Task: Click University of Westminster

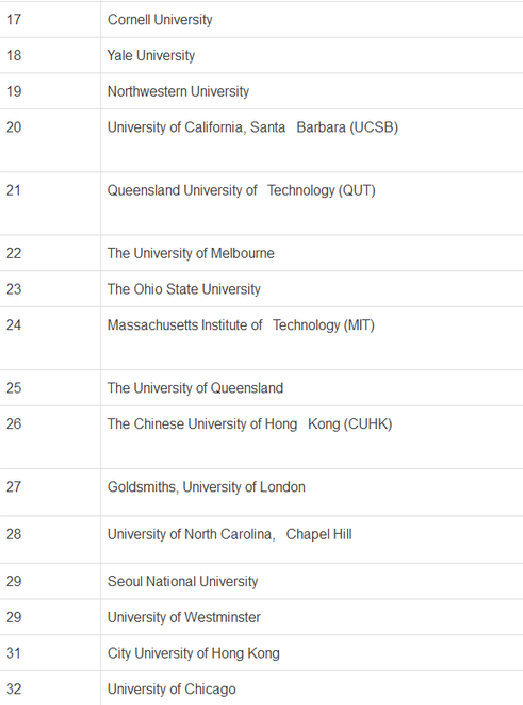Action: click(x=184, y=617)
